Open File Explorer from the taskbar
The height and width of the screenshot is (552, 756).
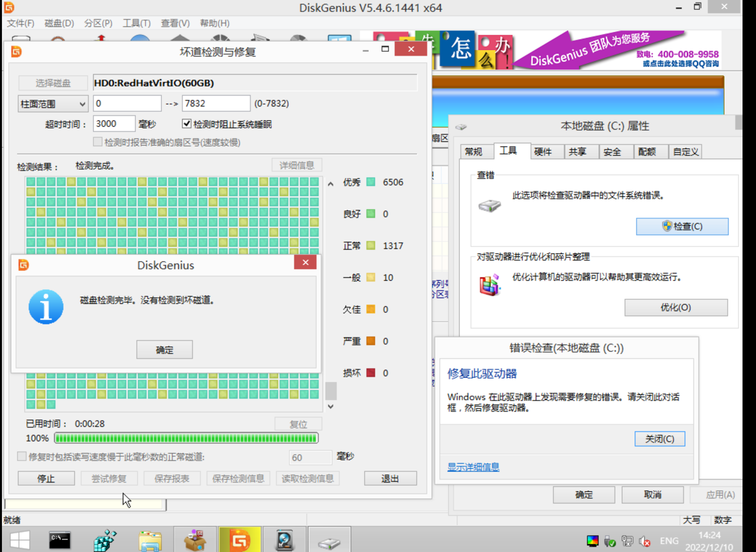tap(150, 540)
